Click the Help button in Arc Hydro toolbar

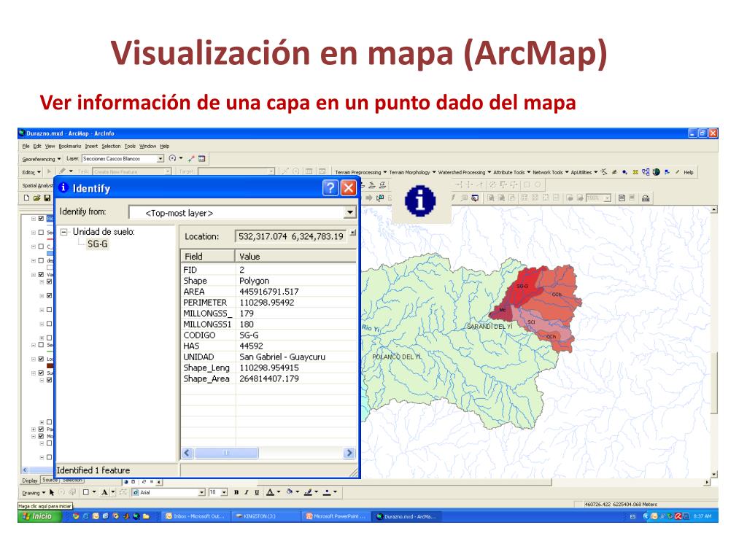click(689, 172)
